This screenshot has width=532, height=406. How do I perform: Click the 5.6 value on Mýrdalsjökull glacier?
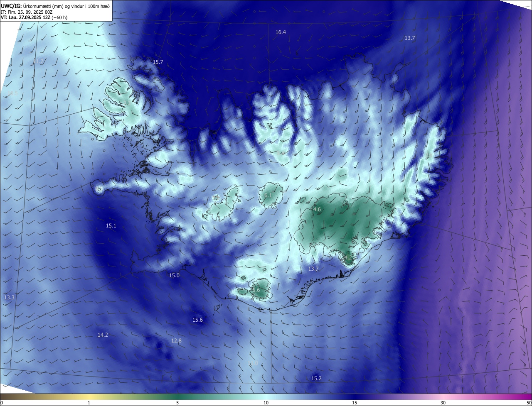pyautogui.click(x=256, y=290)
